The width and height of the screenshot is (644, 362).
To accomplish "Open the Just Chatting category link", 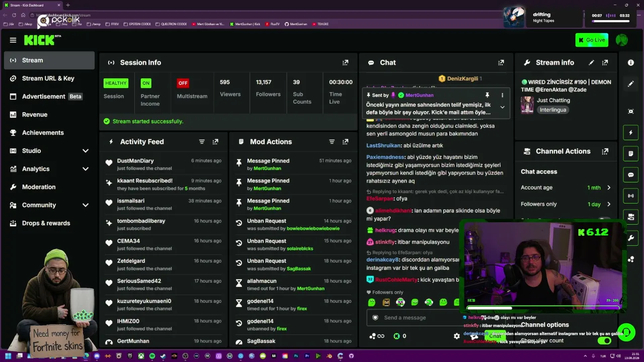I will [553, 100].
